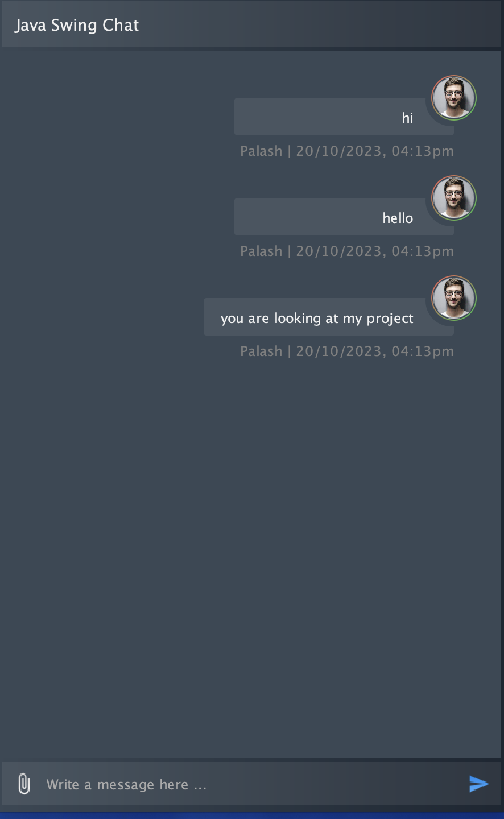This screenshot has height=819, width=504.
Task: Click the empty chat area below the messages
Action: pos(250,540)
